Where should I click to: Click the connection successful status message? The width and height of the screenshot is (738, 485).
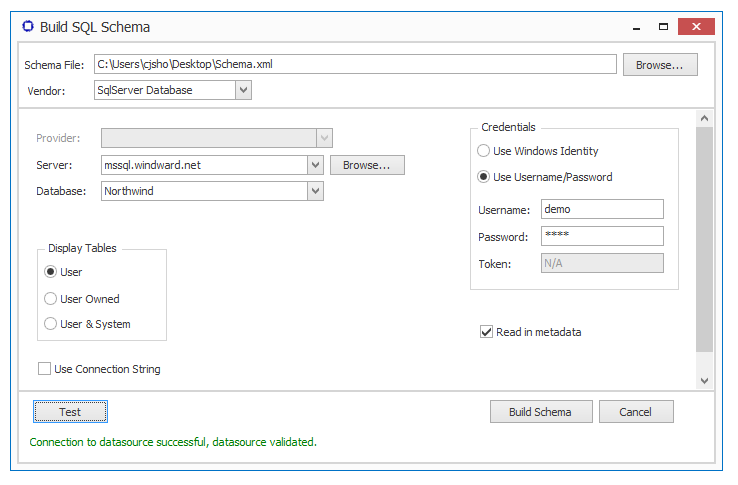[173, 442]
